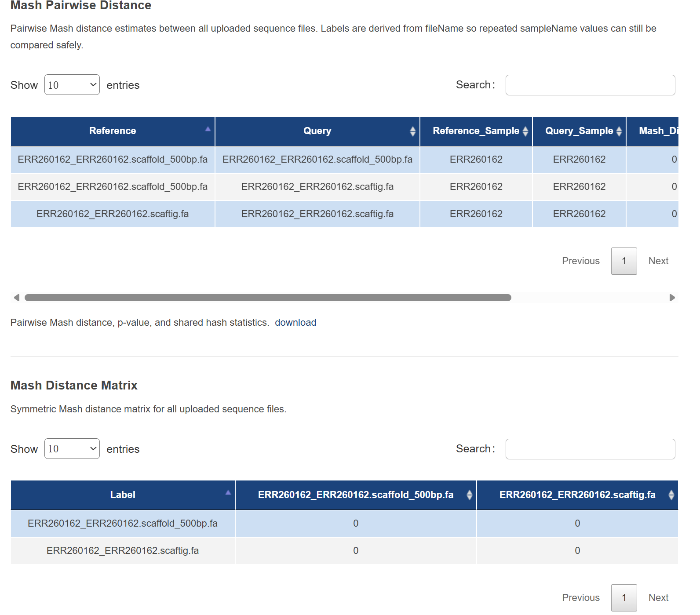Click the partially visible Mash_Di column header
This screenshot has height=615, width=700.
653,131
